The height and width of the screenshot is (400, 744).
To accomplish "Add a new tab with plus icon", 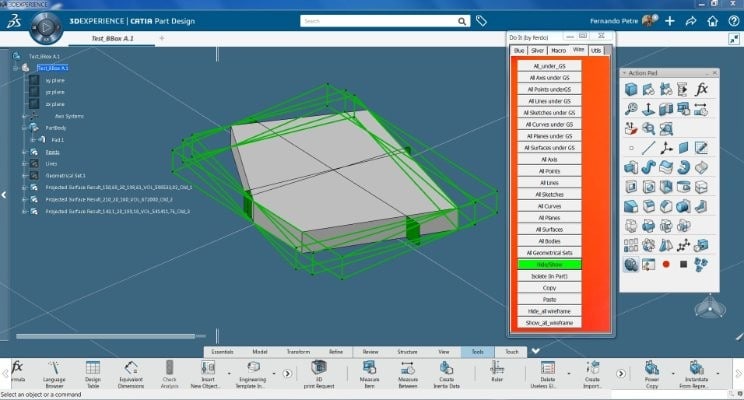I will tap(162, 38).
